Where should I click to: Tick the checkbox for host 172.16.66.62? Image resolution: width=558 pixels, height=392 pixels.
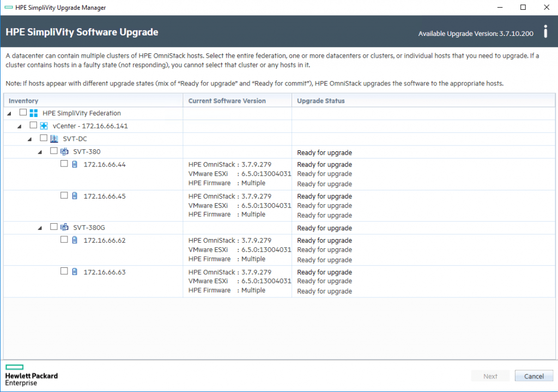64,240
